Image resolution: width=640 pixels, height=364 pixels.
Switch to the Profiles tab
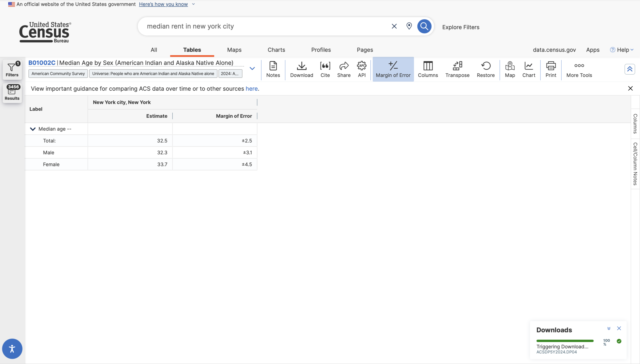321,50
